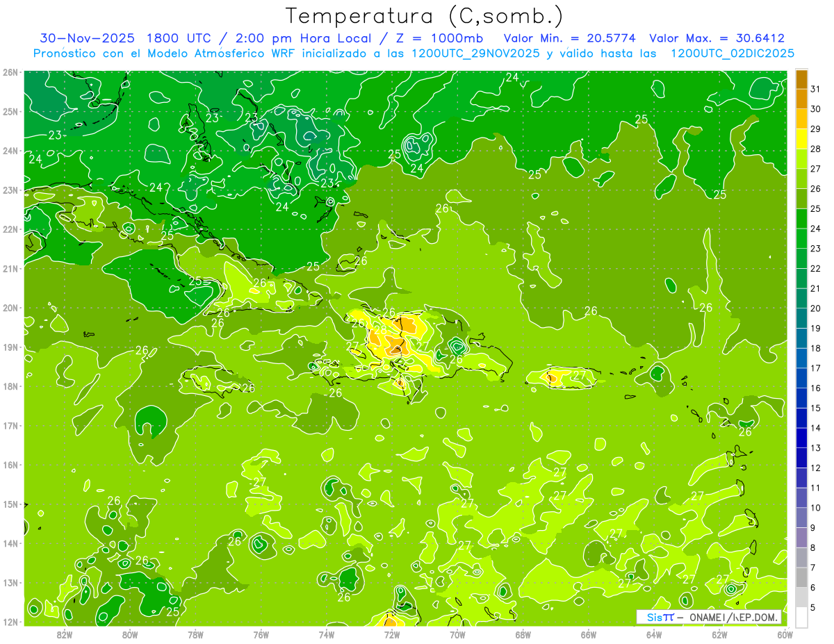The height and width of the screenshot is (644, 834).
Task: Click the '72W' longitude axis label
Action: tap(392, 634)
